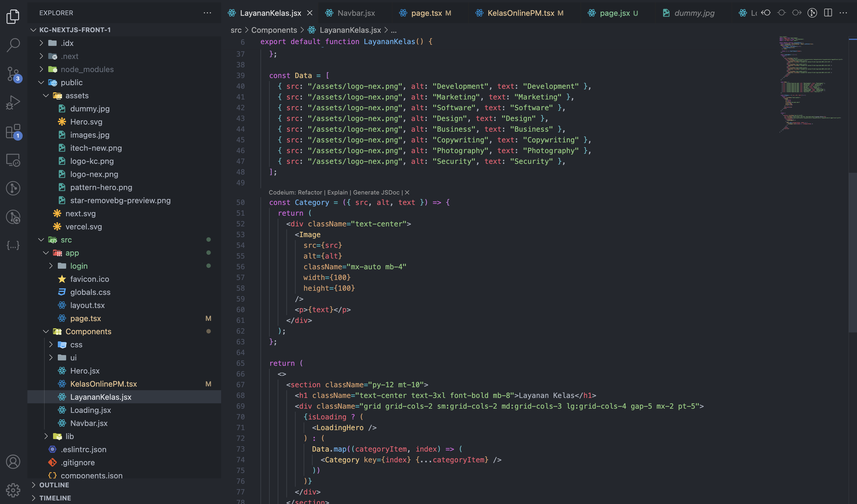Close the LayananKelas.jsx tab
The height and width of the screenshot is (504, 857).
(310, 13)
